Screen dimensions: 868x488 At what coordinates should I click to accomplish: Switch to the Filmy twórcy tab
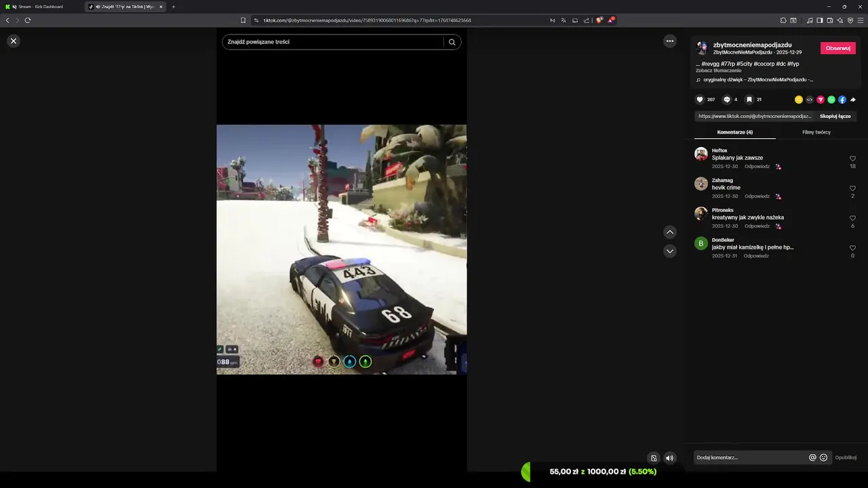click(816, 132)
